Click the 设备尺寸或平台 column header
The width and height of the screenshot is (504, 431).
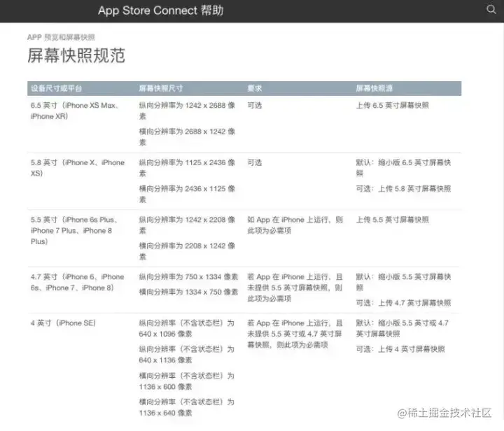click(x=56, y=88)
